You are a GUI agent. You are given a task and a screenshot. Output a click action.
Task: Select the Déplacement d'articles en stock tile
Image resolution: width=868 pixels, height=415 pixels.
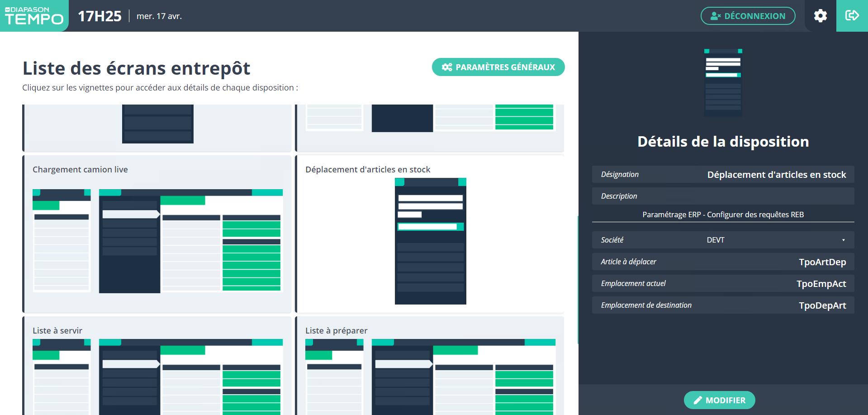click(x=430, y=234)
